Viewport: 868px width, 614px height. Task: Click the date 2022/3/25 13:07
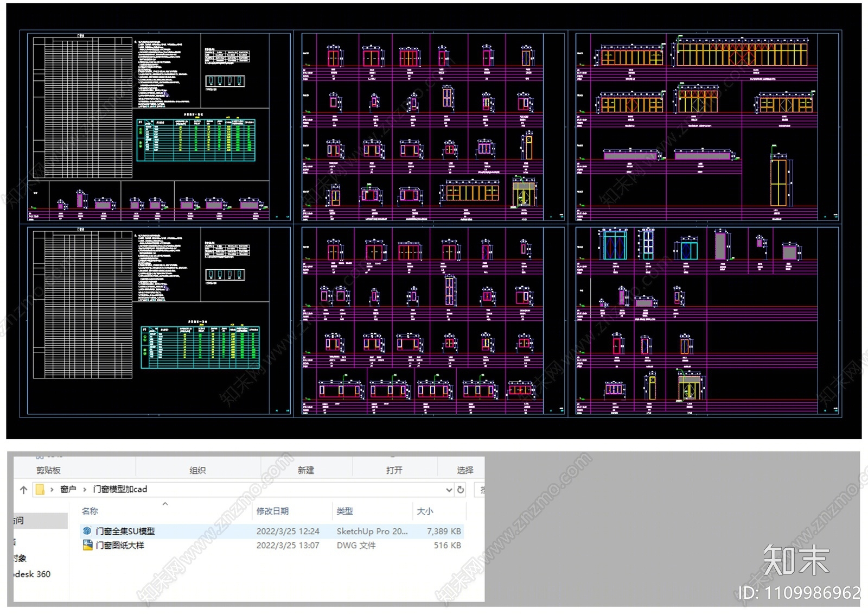[x=288, y=545]
